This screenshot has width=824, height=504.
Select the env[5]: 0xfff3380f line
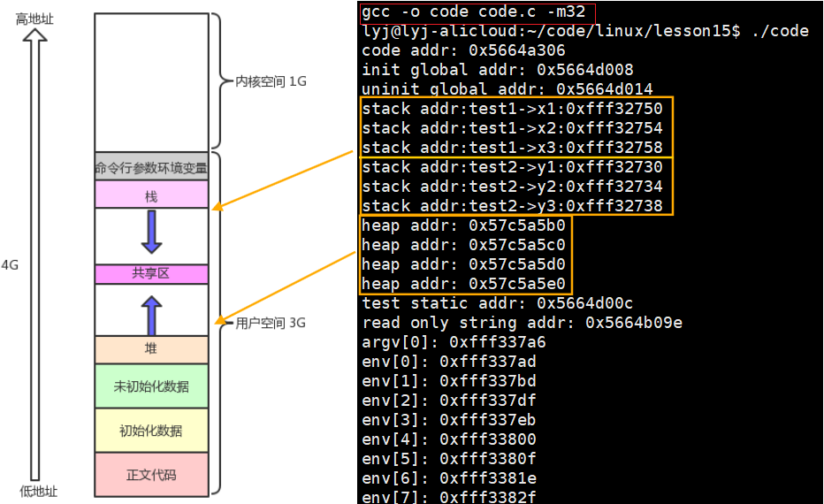click(x=449, y=459)
